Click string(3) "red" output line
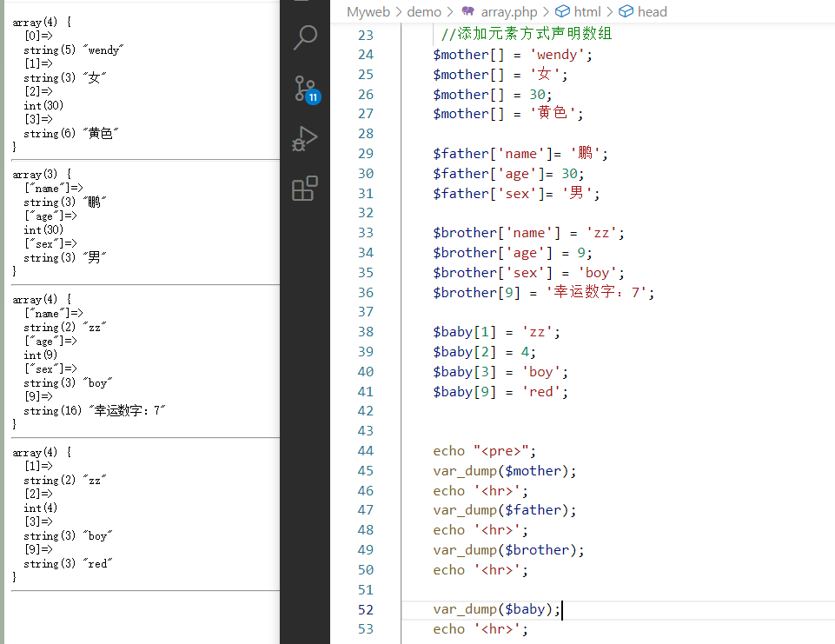 click(68, 563)
